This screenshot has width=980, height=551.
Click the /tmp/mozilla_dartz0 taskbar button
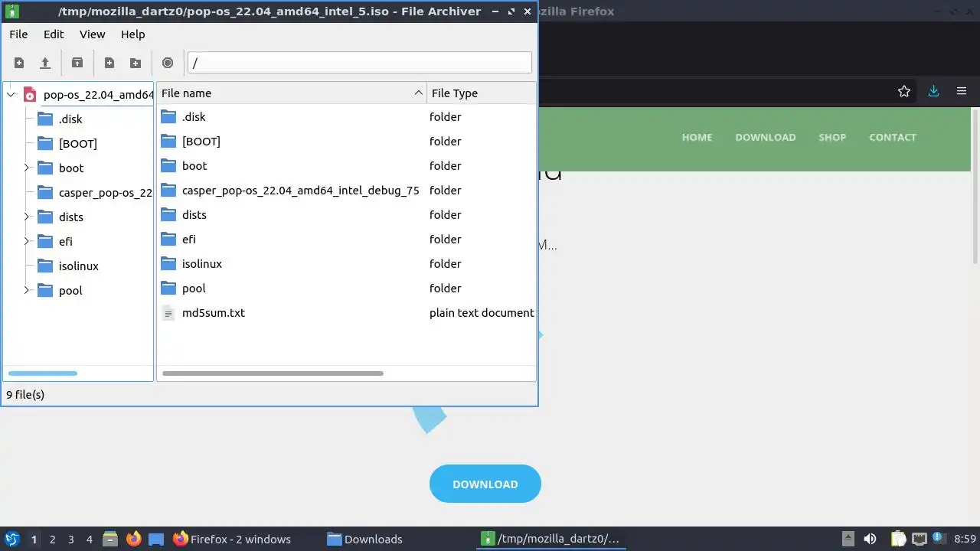click(x=551, y=539)
